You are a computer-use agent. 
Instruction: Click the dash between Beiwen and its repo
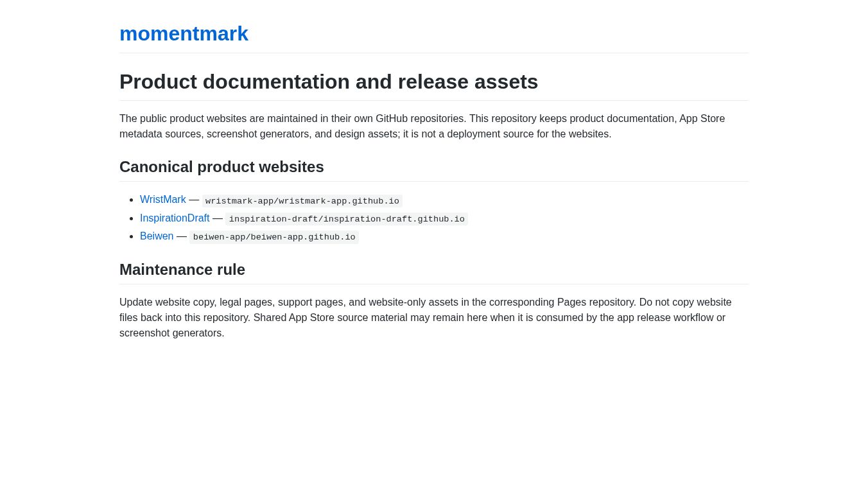tap(182, 236)
